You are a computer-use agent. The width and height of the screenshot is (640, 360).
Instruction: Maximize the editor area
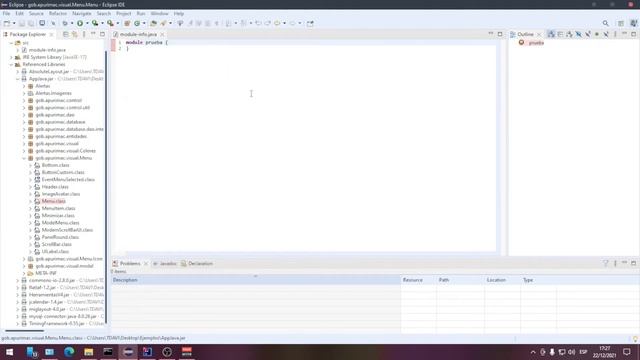[x=500, y=34]
